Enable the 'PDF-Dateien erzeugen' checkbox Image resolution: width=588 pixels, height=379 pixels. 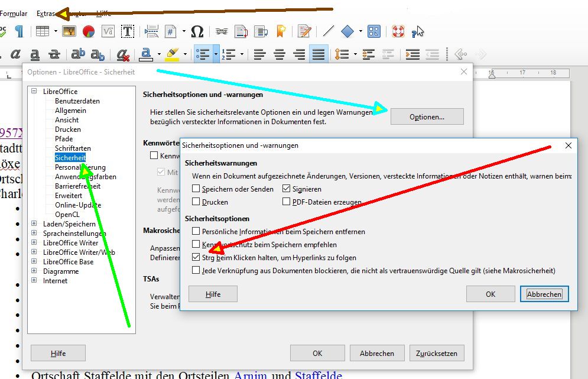(x=287, y=202)
